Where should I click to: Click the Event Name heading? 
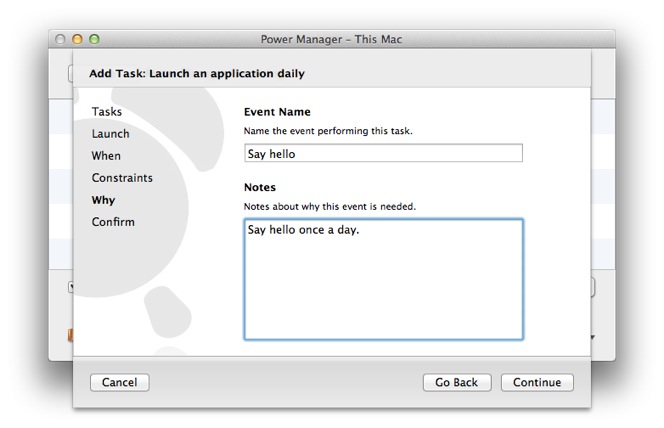[x=277, y=112]
